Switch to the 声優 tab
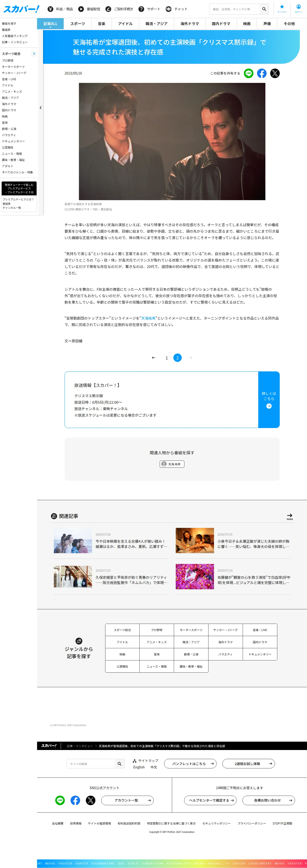The width and height of the screenshot is (307, 868). click(x=267, y=24)
